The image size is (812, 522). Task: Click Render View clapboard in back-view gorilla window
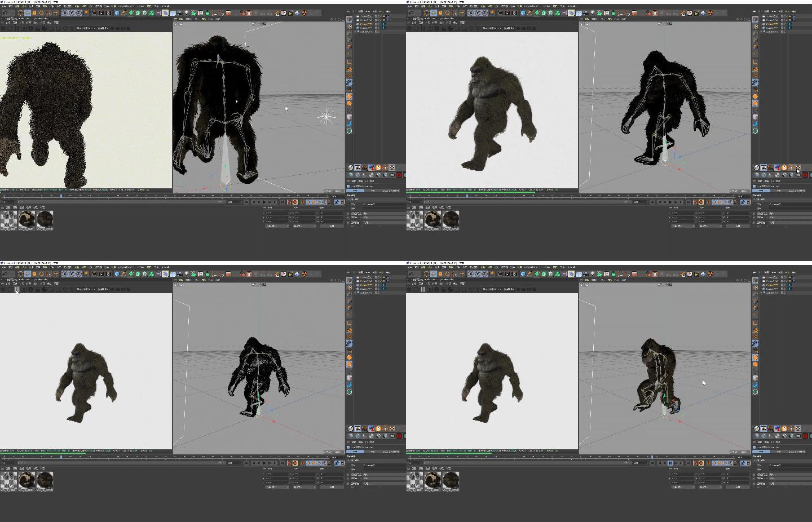[94, 12]
